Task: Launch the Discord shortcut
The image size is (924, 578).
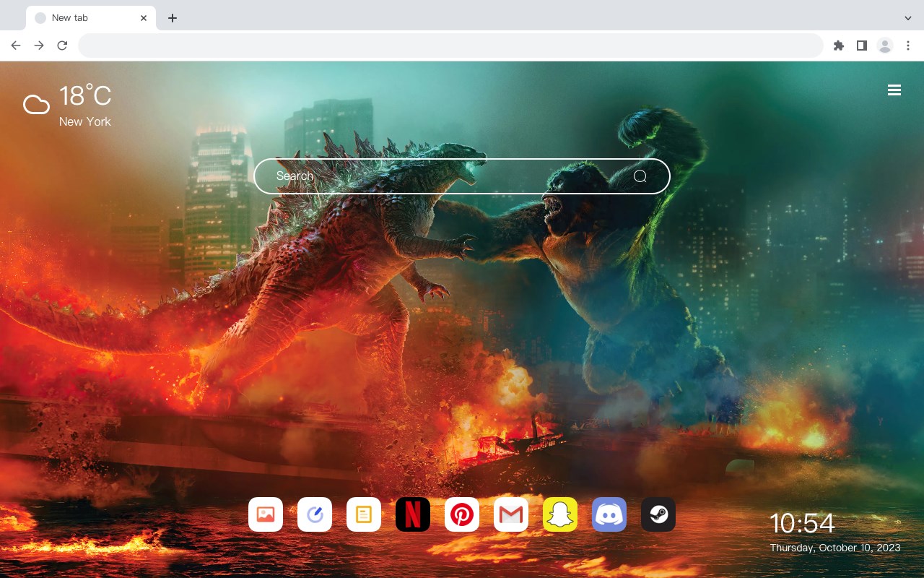Action: click(x=609, y=514)
